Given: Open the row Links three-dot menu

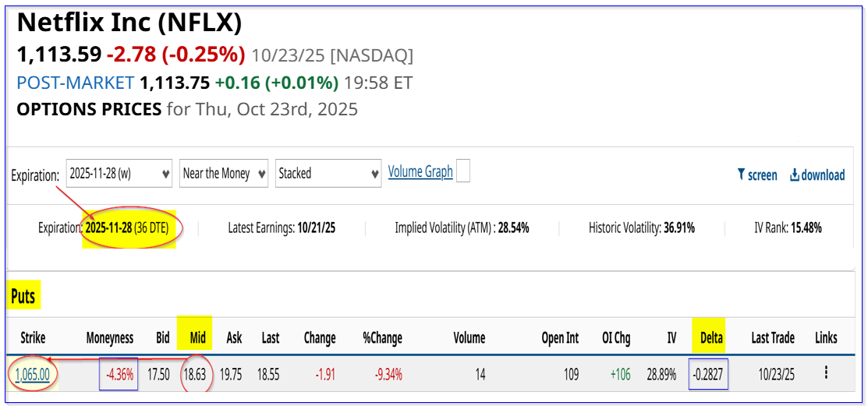Looking at the screenshot, I should click(825, 373).
